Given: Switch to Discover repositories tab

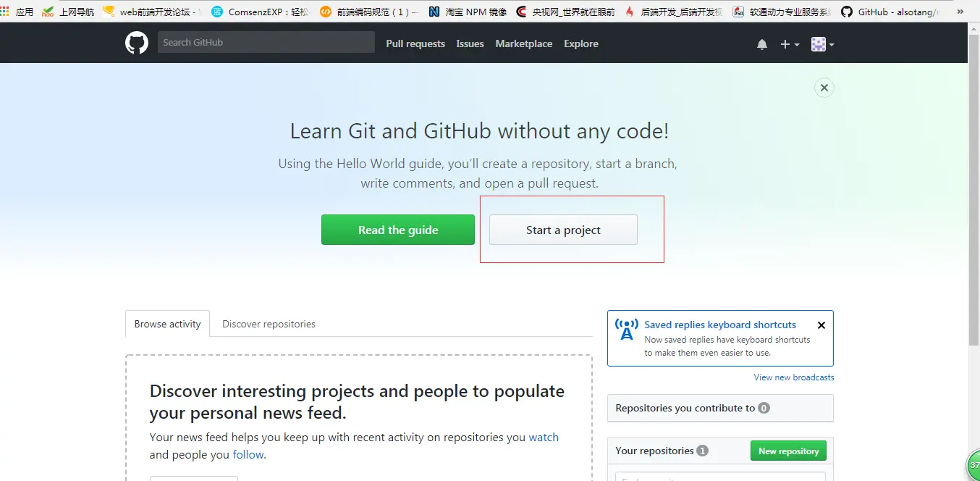Looking at the screenshot, I should coord(269,324).
